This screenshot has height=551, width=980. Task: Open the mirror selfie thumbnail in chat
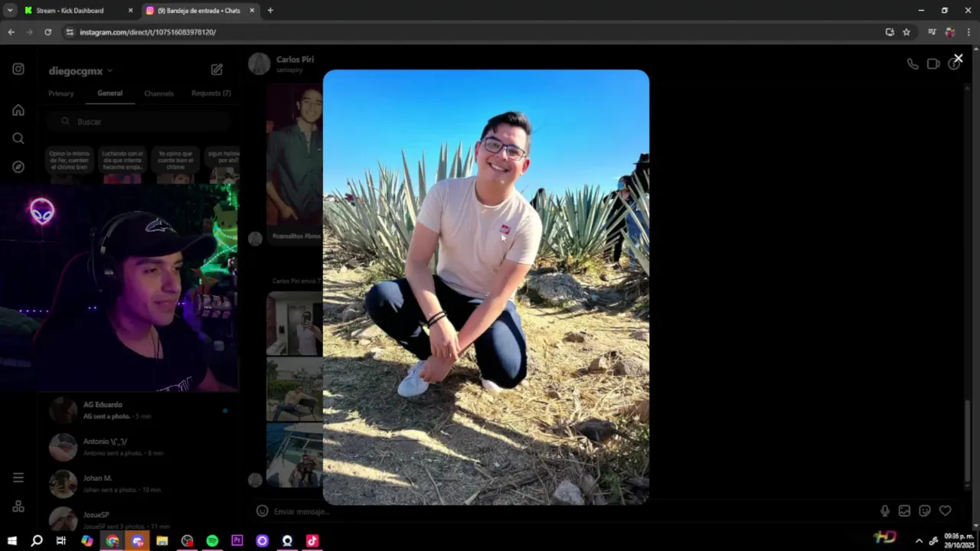point(295,324)
